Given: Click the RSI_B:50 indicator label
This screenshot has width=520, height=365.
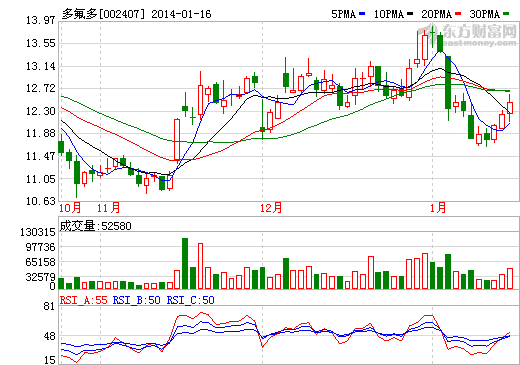Looking at the screenshot, I should (137, 300).
